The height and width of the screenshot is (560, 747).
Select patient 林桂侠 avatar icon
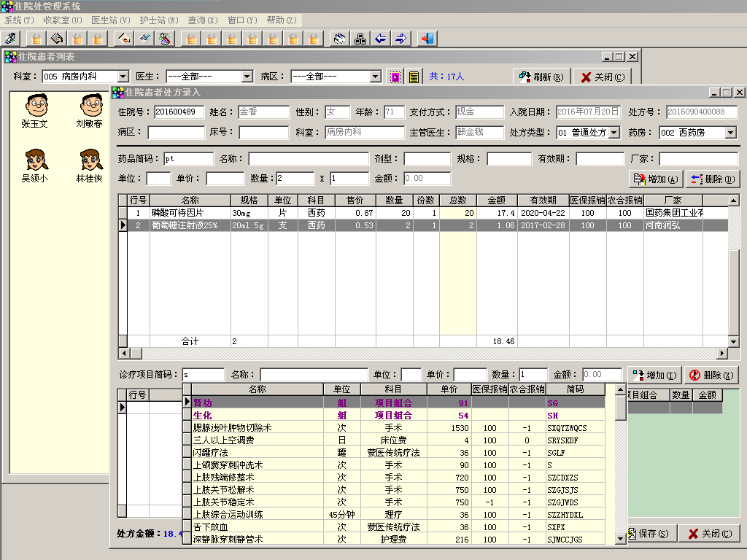coord(90,160)
